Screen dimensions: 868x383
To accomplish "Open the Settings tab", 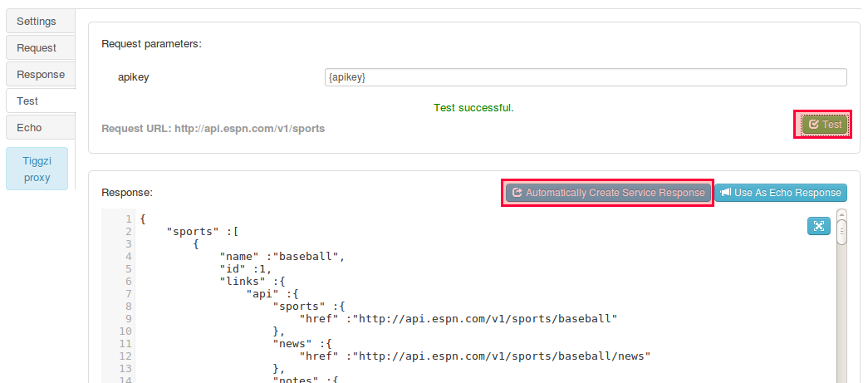I will coord(37,21).
